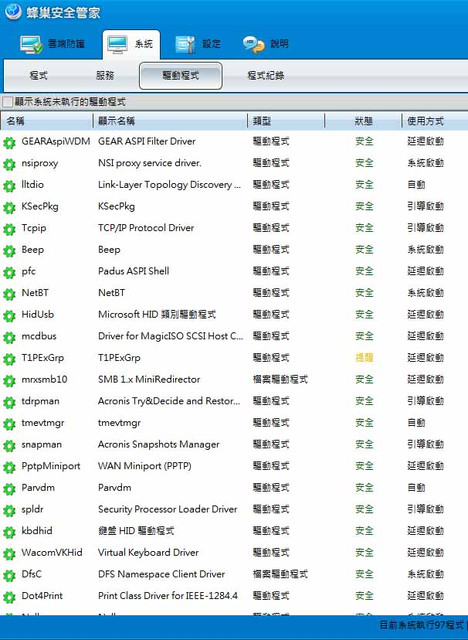The width and height of the screenshot is (468, 640).
Task: Click 引導啟動 startup mode in KSecPkg row
Action: [x=425, y=206]
